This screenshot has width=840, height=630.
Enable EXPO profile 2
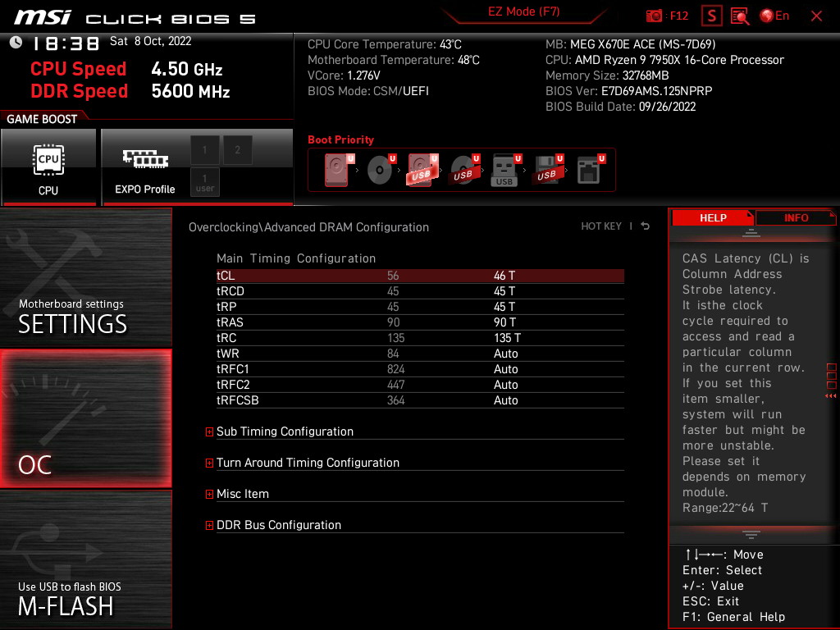coord(237,150)
